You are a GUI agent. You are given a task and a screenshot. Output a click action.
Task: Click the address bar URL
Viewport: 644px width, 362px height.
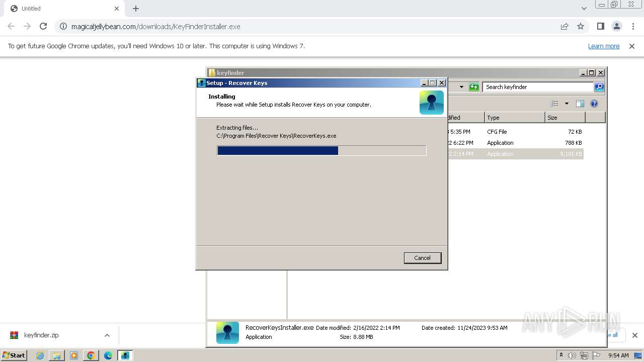(155, 27)
